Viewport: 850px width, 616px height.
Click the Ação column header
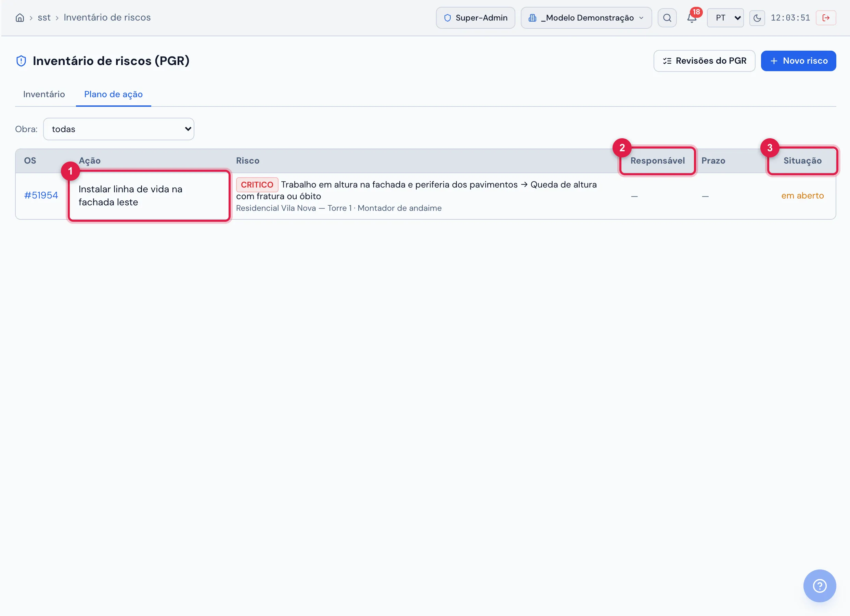point(90,161)
